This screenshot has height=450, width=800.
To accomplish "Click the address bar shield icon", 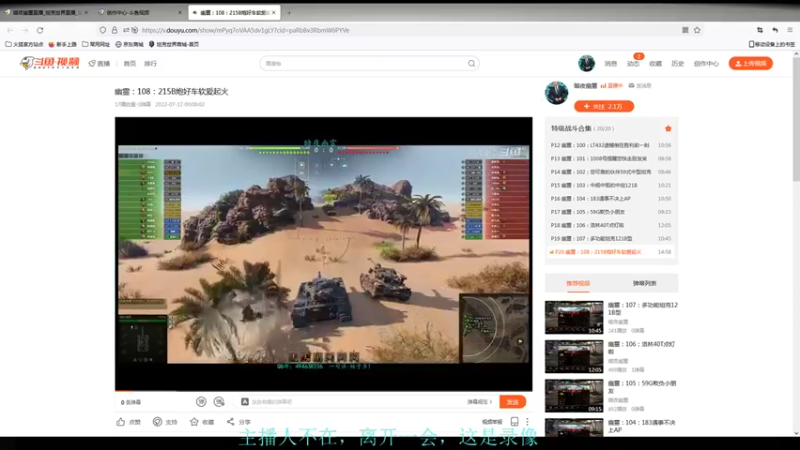I will pos(103,30).
